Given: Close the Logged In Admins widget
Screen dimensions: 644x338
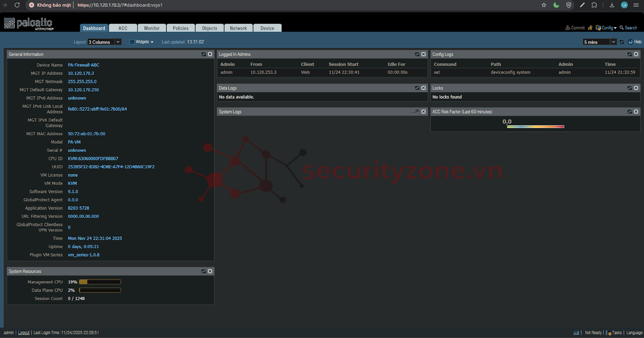Looking at the screenshot, I should point(424,54).
